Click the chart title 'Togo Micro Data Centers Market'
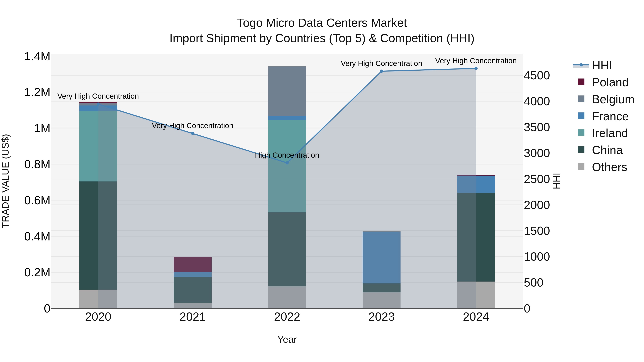Screen dimensions: 644x362 (322, 23)
